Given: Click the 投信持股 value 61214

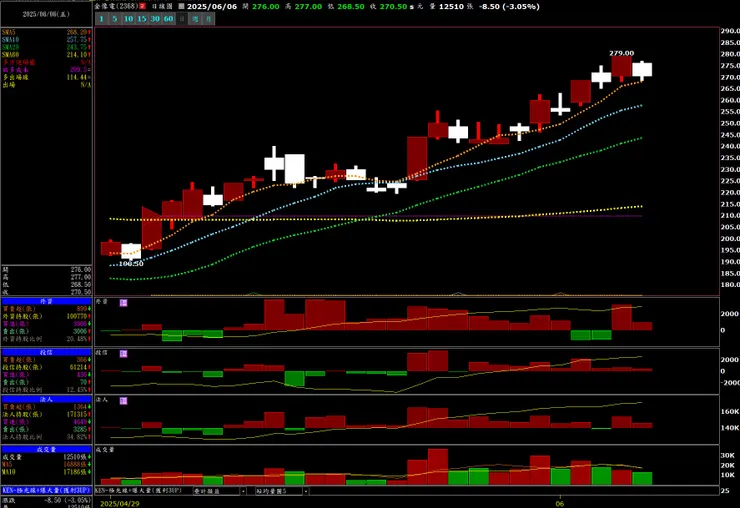Looking at the screenshot, I should click(79, 367).
